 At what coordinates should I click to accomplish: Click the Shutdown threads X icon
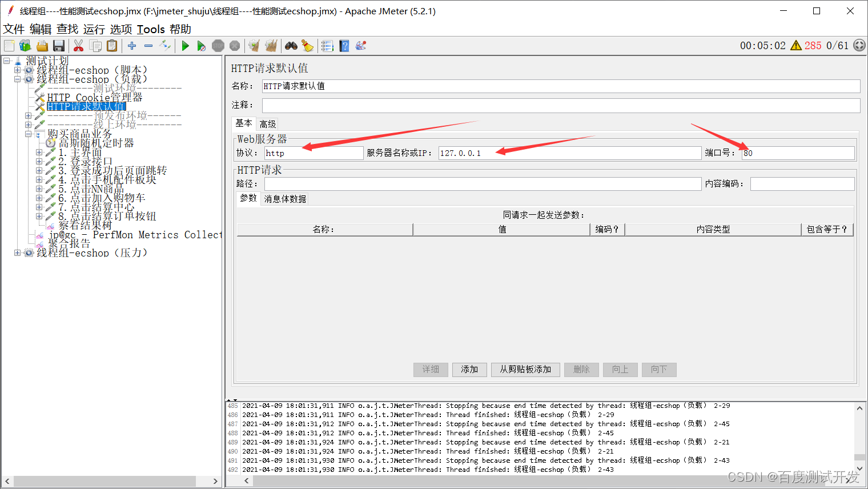pos(235,46)
